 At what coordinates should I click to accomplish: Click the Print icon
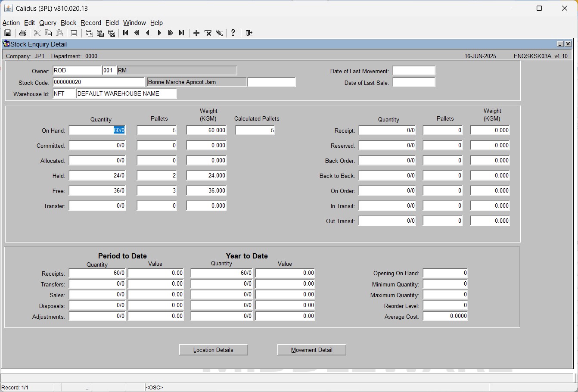[x=23, y=33]
